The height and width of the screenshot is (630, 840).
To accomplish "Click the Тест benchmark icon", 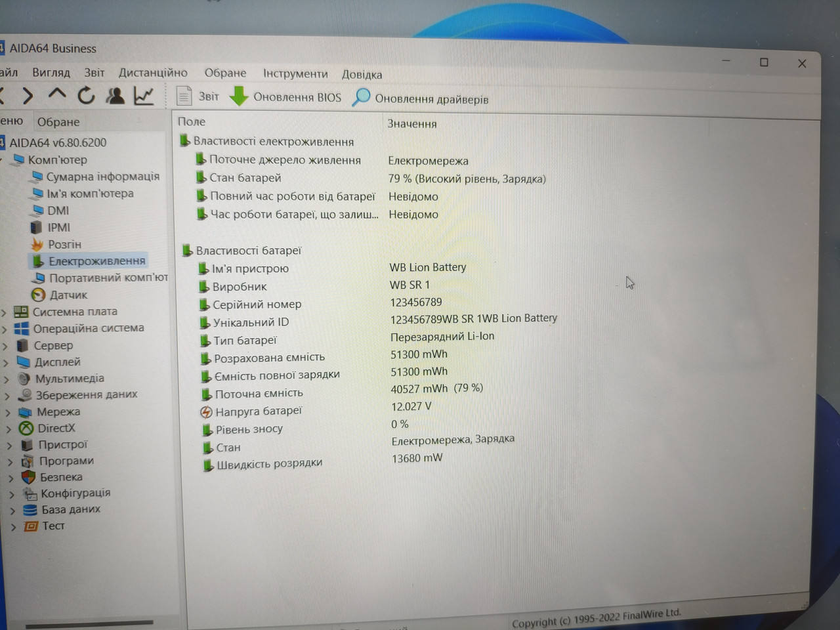I will coord(31,526).
